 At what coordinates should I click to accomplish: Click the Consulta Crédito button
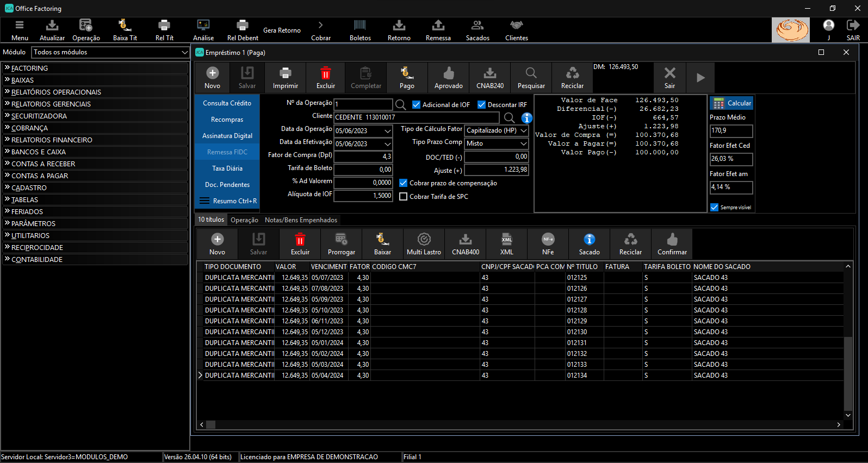click(x=227, y=103)
